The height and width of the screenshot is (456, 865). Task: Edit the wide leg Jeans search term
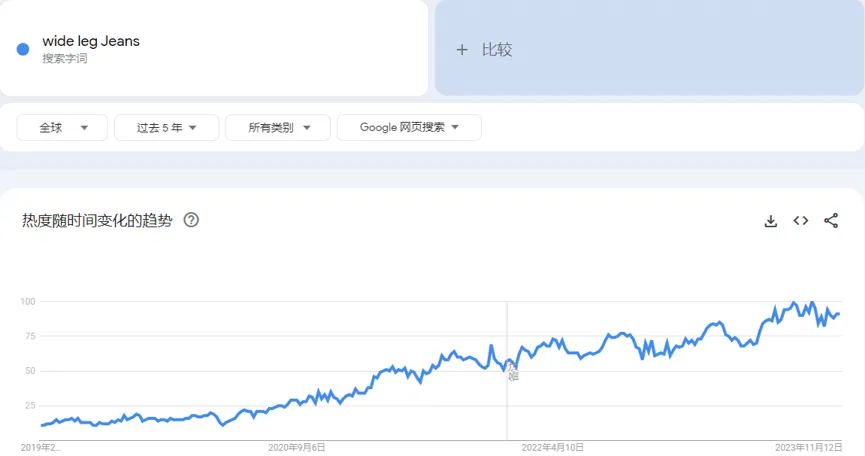pos(91,41)
